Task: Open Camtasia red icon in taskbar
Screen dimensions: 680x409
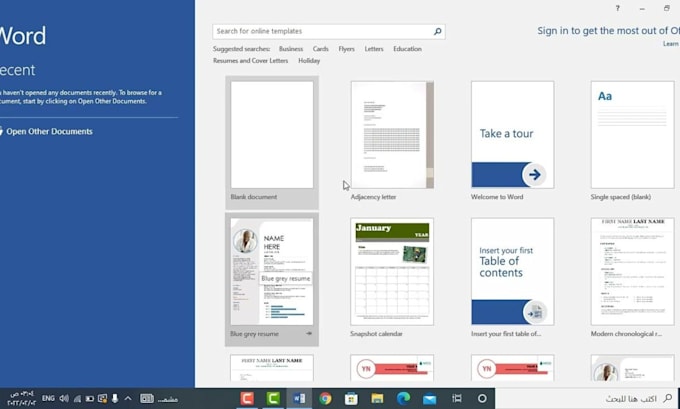Action: point(247,398)
